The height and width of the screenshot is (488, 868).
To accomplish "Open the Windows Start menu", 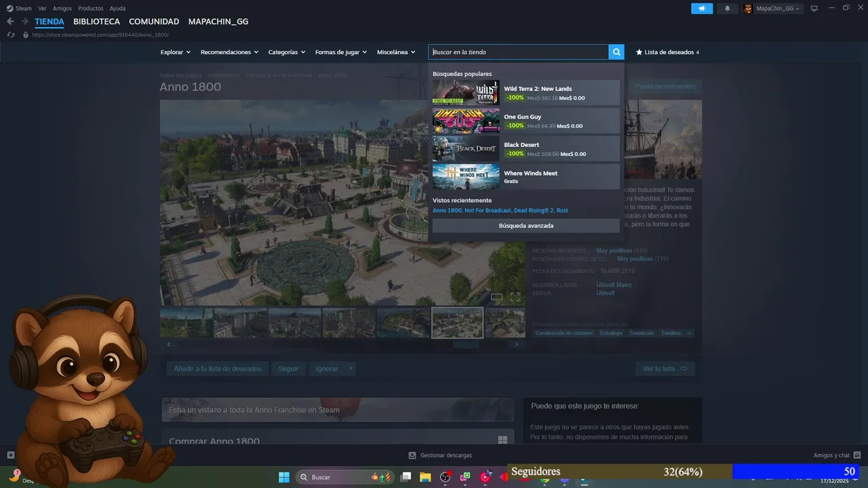I will click(x=284, y=477).
